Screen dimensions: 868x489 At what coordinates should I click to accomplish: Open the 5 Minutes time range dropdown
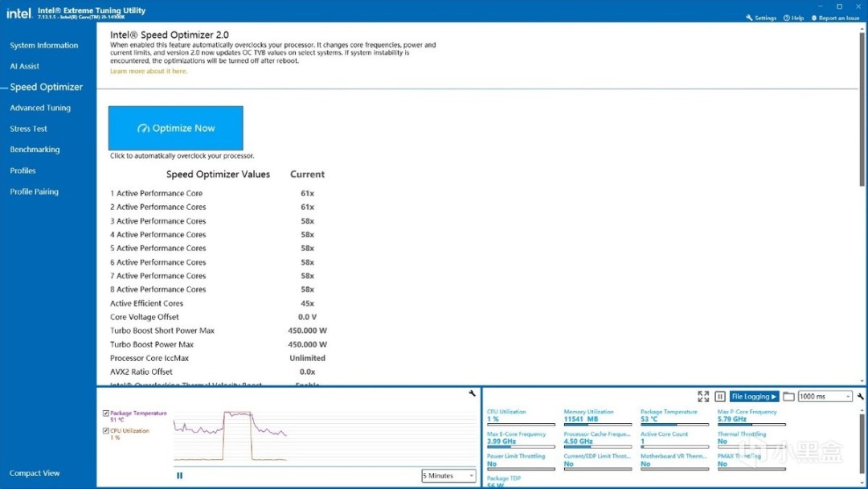tap(448, 475)
